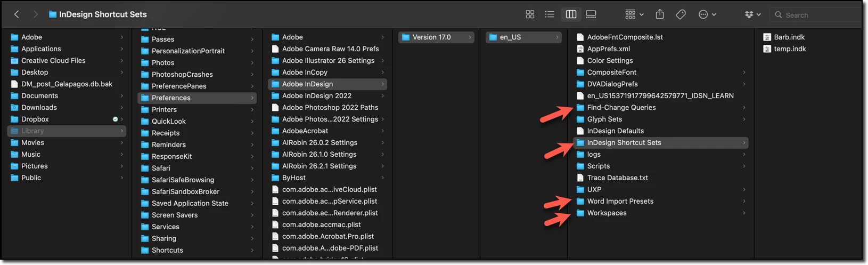Click the Edit Tags toolbar icon
868x265 pixels.
[x=681, y=14]
